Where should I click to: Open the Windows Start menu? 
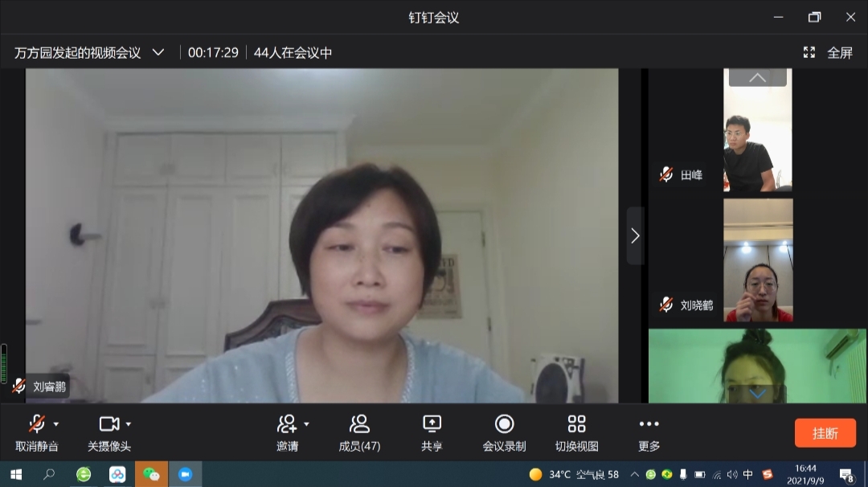tap(16, 474)
